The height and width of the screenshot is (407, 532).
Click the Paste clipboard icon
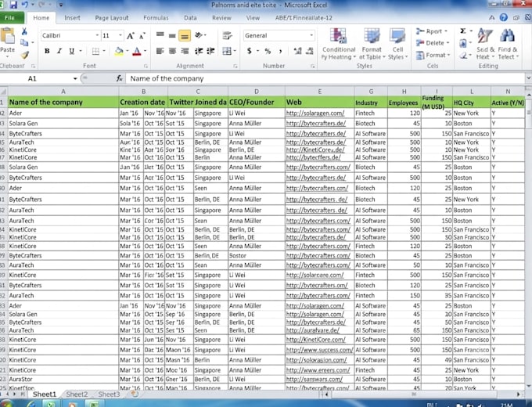click(7, 36)
